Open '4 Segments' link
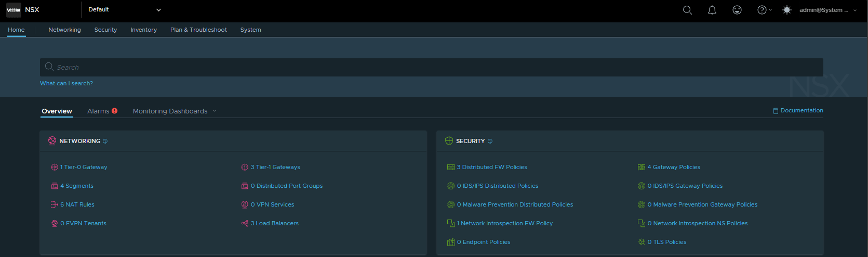The height and width of the screenshot is (257, 868). pos(77,186)
